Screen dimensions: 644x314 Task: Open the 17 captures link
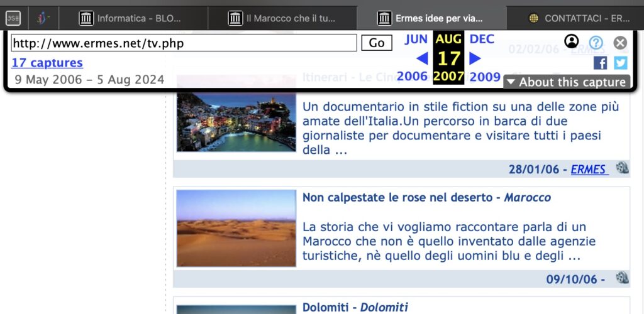[x=47, y=63]
